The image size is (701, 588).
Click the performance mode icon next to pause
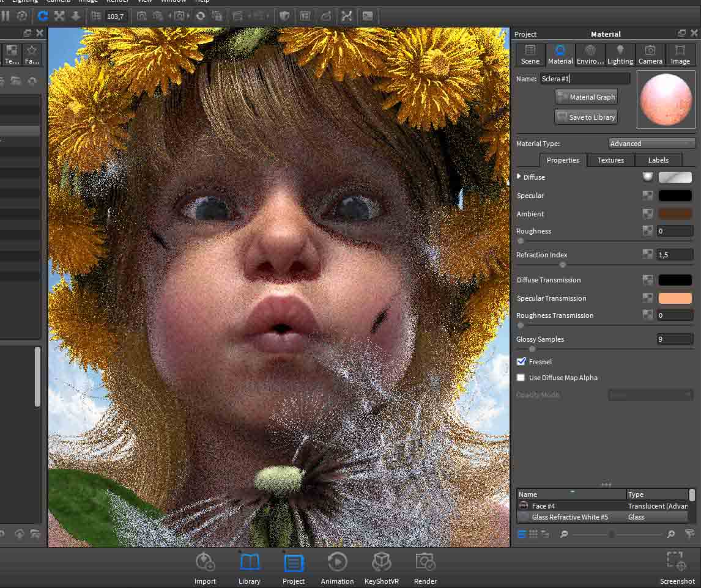pos(21,16)
